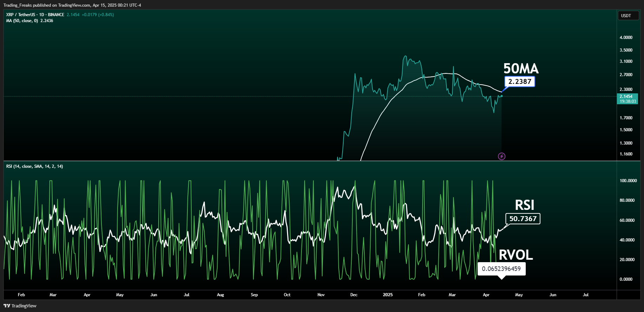The height and width of the screenshot is (312, 644).
Task: Select the RSI (14, close, SMA, 14, 2, 14) legend
Action: pos(35,166)
